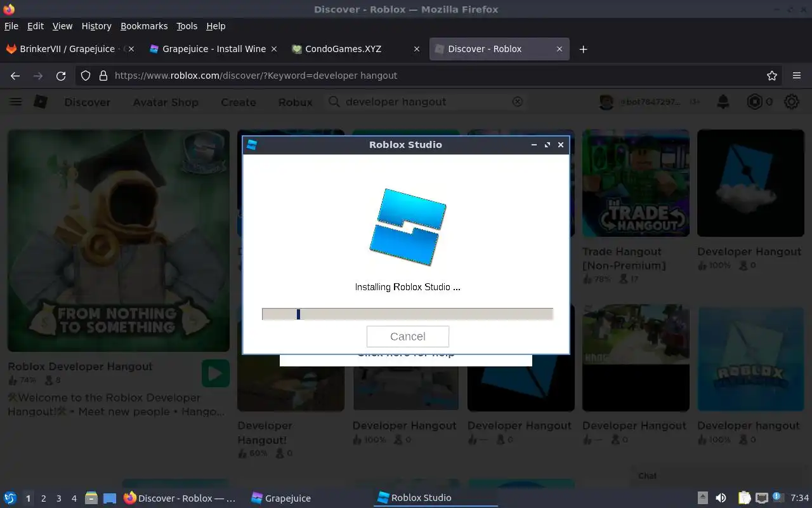
Task: Open Developer Hangout! 60% game title
Action: [265, 432]
